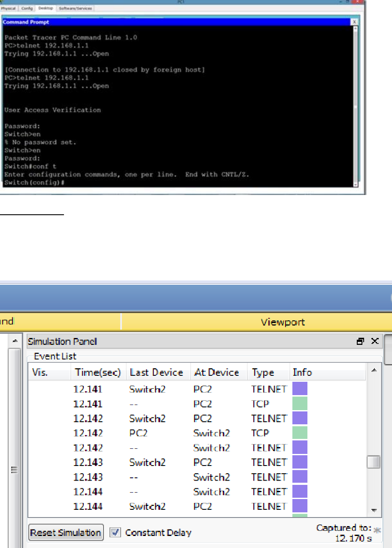Toggle the Constant Delay checkbox
This screenshot has height=548, width=392.
coord(115,533)
